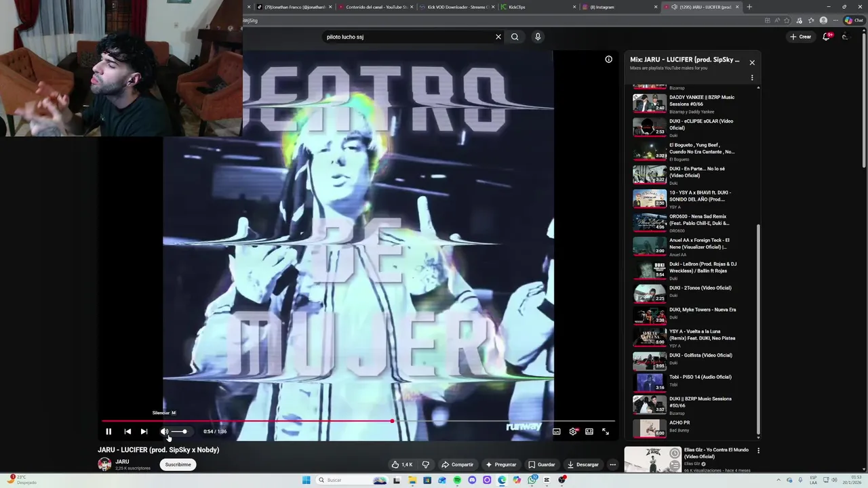Screen dimensions: 868x488
Task: Click the Suscribirme button
Action: (x=178, y=464)
